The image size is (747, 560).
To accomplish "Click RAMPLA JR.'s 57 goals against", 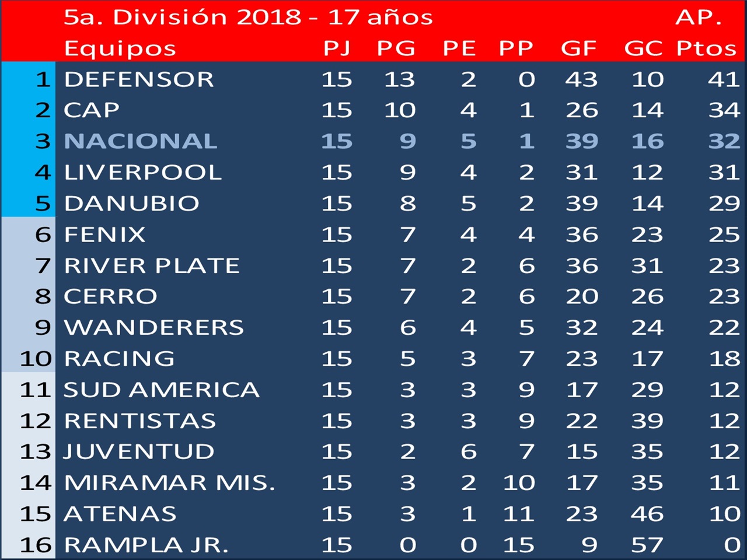I will 647,545.
